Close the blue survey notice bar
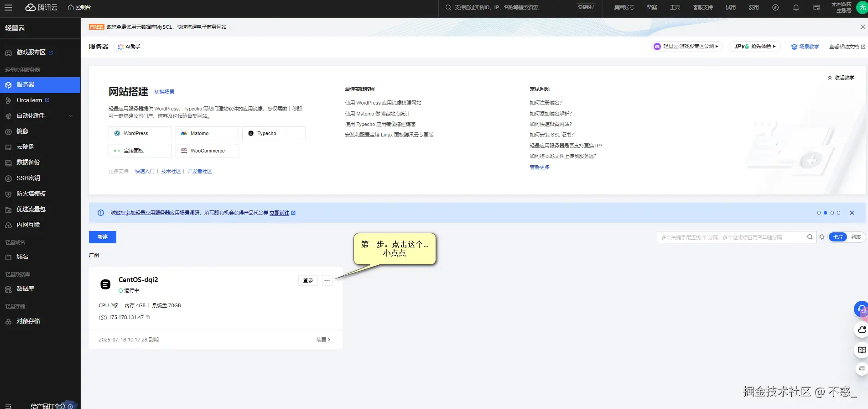The height and width of the screenshot is (409, 868). 852,213
